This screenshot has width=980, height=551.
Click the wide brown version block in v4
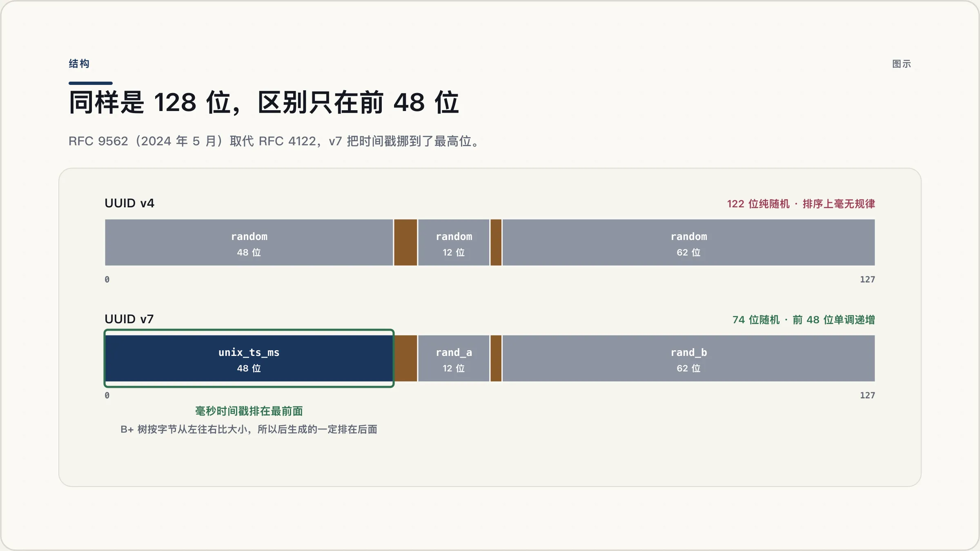pos(405,242)
